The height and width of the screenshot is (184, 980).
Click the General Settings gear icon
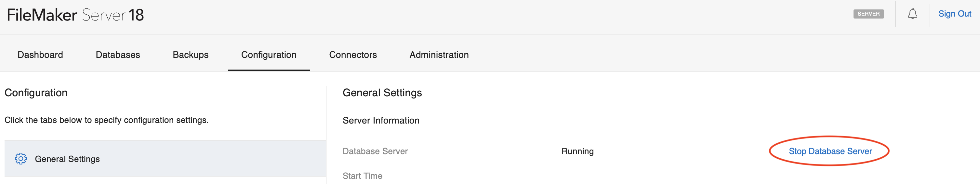coord(21,159)
